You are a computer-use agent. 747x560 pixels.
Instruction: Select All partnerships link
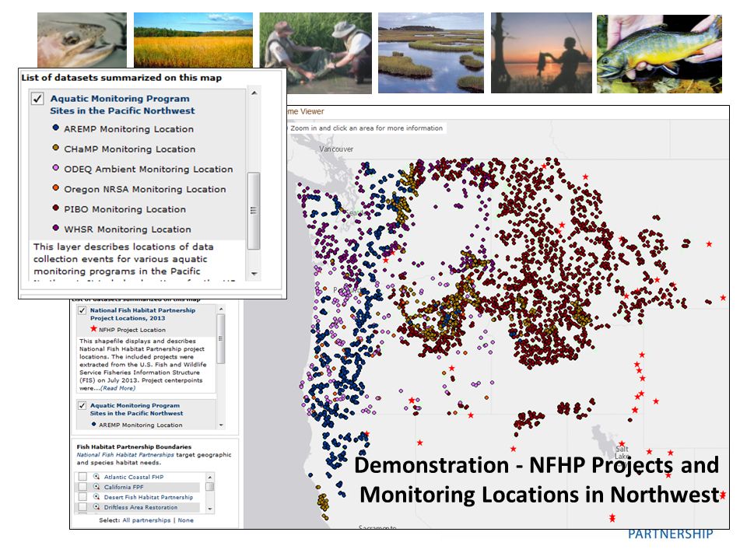[x=146, y=520]
